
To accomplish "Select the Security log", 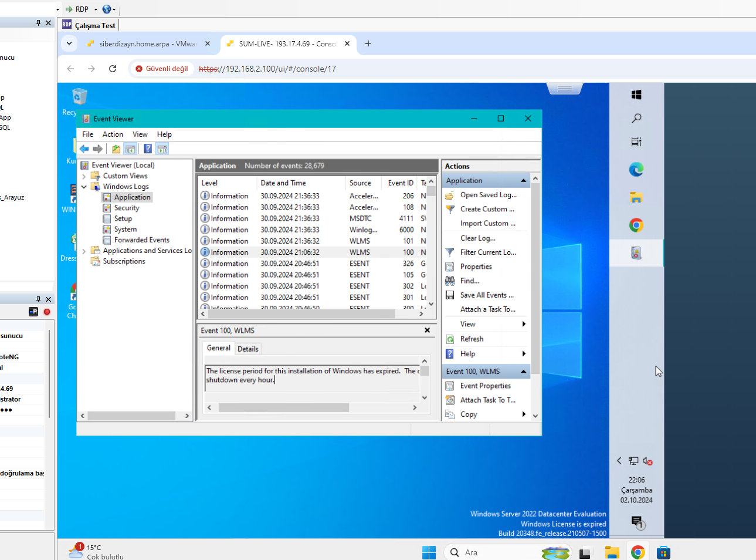I will pos(127,208).
